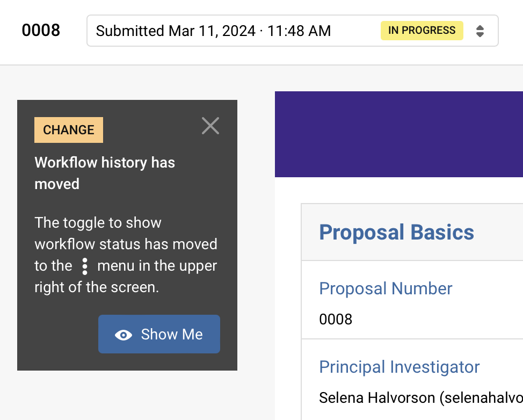Image resolution: width=523 pixels, height=420 pixels.
Task: Open the submission version dropdown
Action: [293, 31]
